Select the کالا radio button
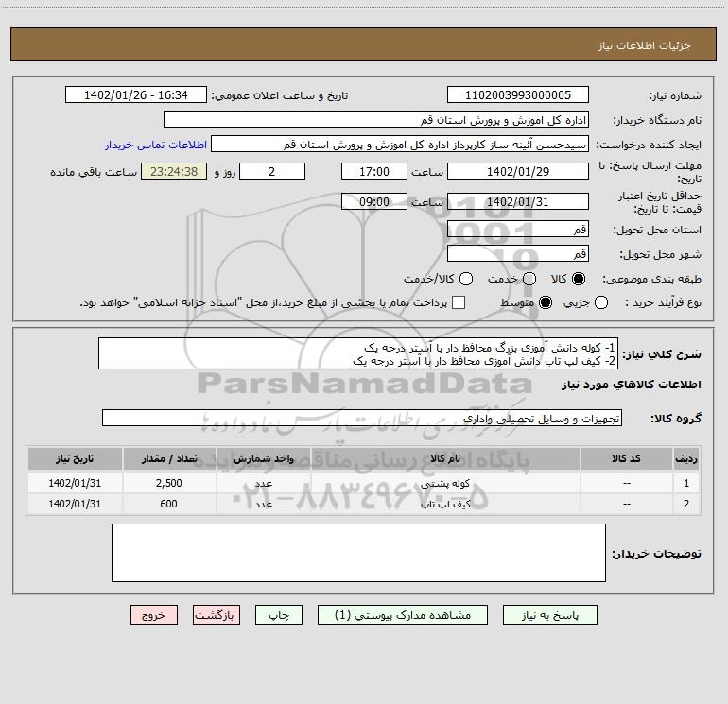728x704 pixels. [579, 279]
